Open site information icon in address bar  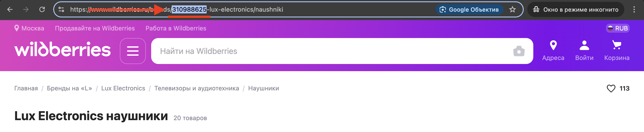click(61, 9)
